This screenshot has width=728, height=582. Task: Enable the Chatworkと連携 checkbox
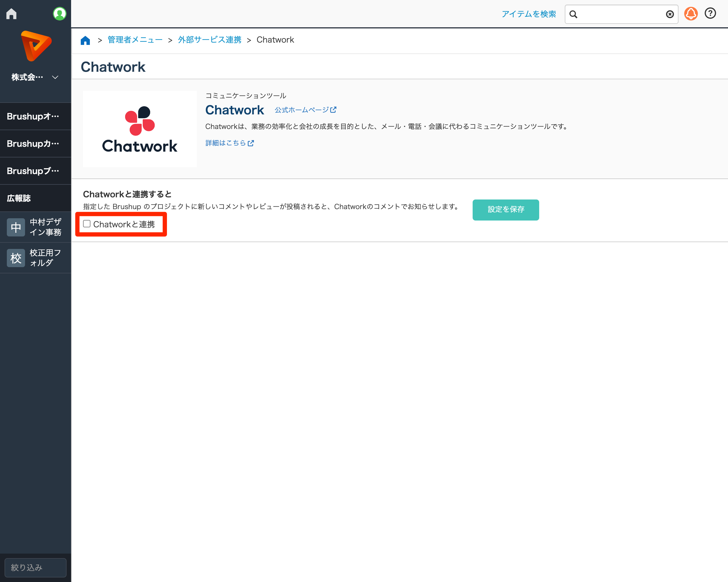(87, 224)
